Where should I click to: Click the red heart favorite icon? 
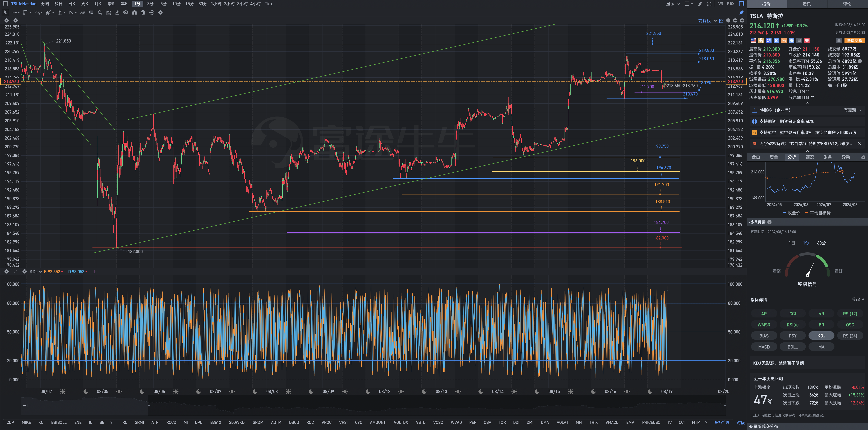(x=807, y=41)
